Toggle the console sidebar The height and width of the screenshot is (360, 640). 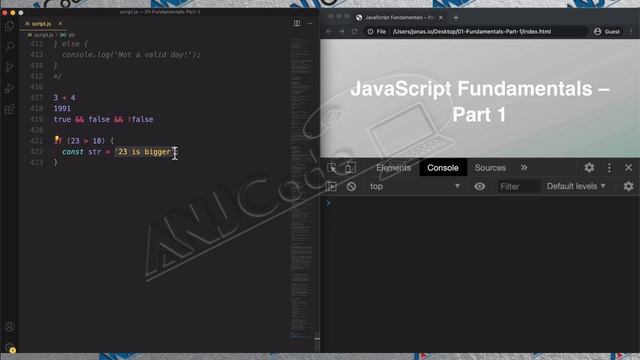(331, 187)
